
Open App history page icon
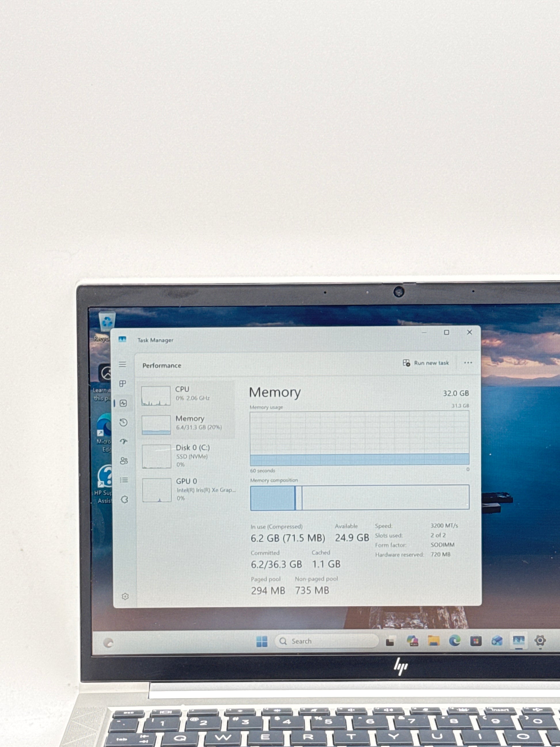pyautogui.click(x=123, y=423)
